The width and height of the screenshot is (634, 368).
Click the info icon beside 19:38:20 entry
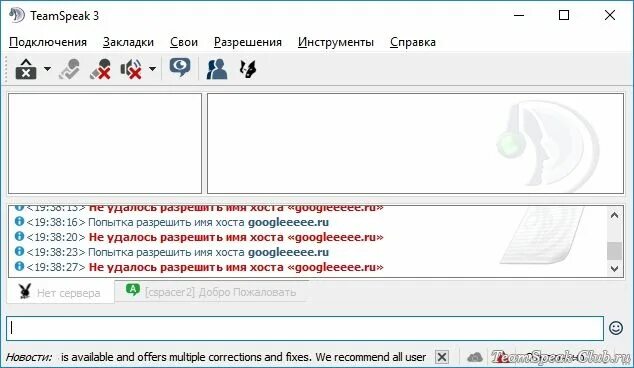tap(19, 236)
